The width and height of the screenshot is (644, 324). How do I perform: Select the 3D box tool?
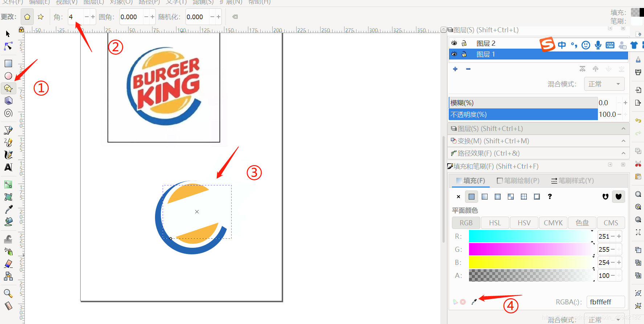click(8, 101)
